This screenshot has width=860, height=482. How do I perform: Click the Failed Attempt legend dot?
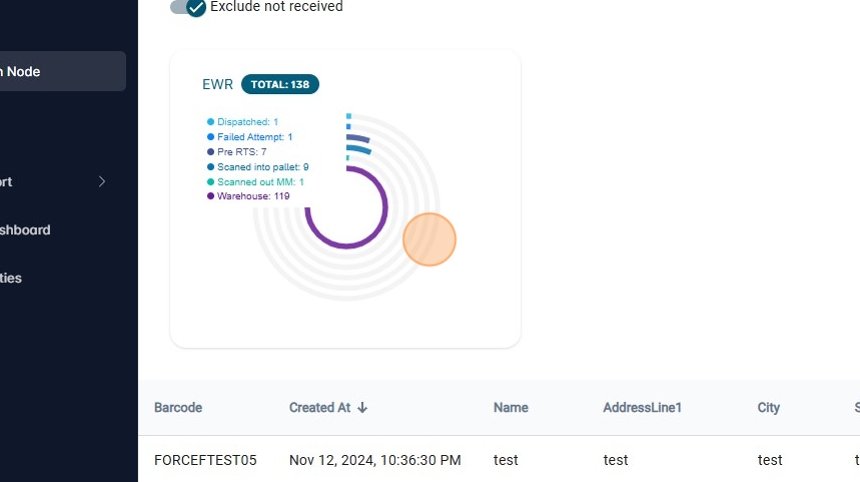(211, 137)
